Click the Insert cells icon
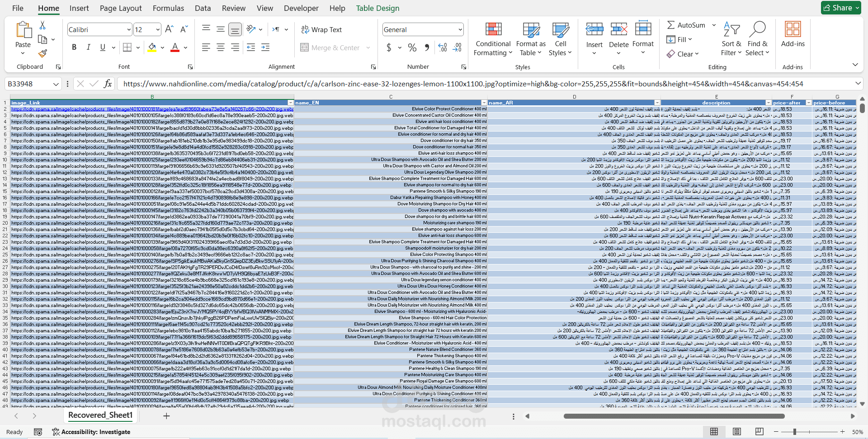 pyautogui.click(x=594, y=29)
